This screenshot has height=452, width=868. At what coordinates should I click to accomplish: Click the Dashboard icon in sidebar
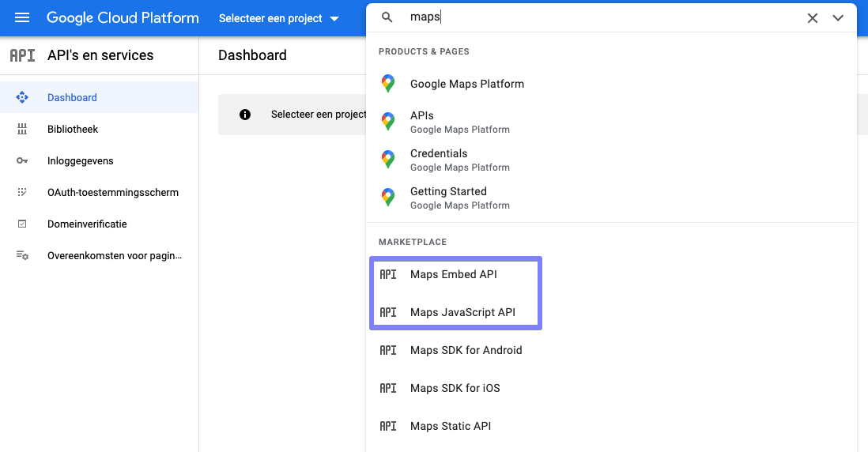(x=22, y=98)
